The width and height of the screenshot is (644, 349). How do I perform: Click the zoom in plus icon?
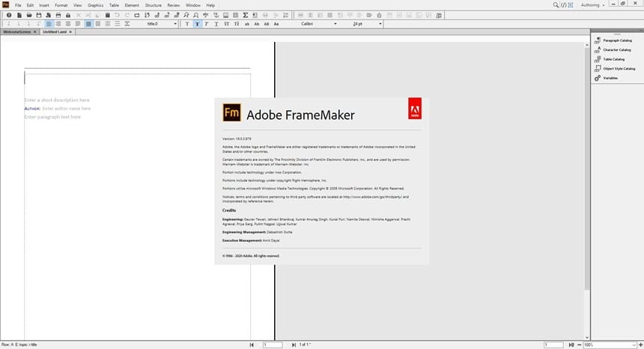(x=641, y=345)
